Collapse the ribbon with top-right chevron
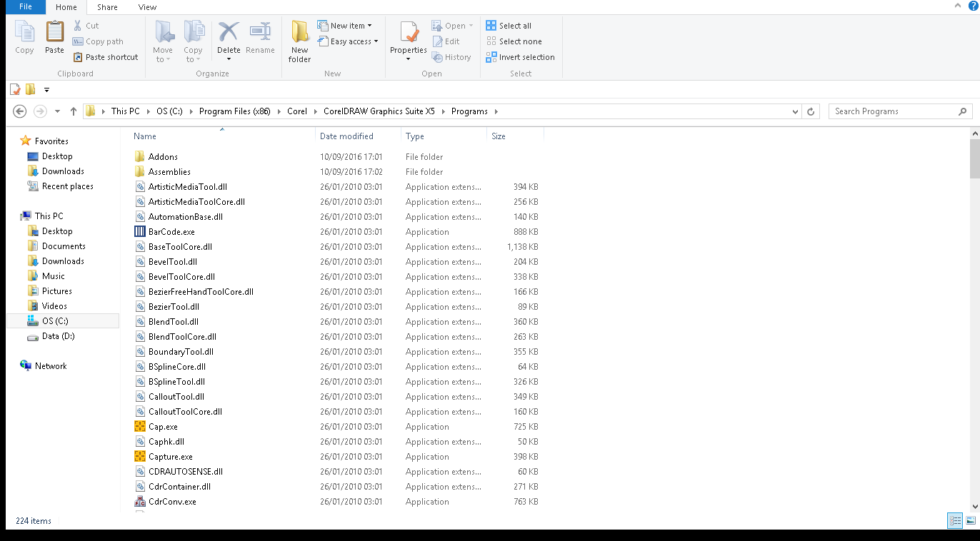Viewport: 980px width, 541px height. (956, 6)
